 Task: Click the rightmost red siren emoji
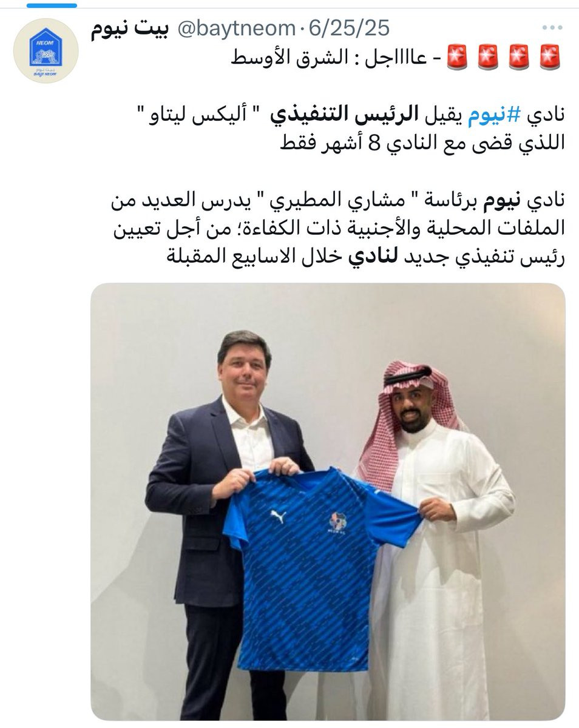click(550, 56)
